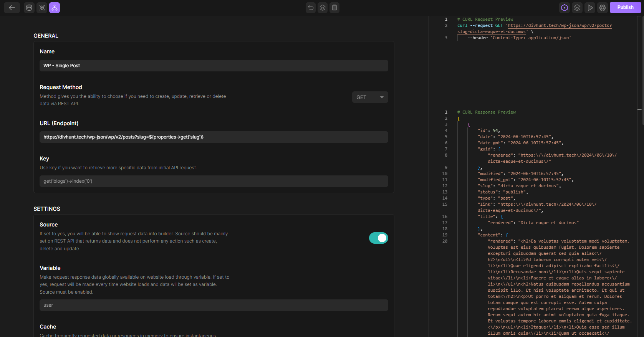Collapse the "guid" object fold marker
The image size is (644, 337).
point(499,149)
